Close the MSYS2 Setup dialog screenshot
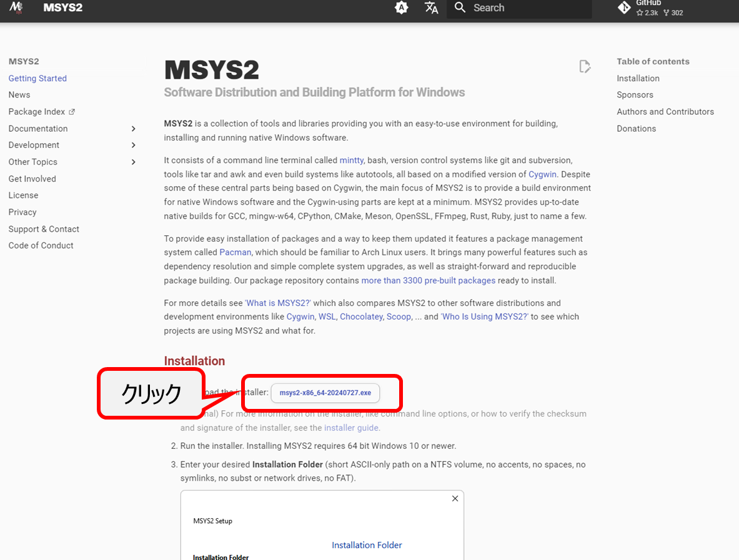 tap(455, 498)
